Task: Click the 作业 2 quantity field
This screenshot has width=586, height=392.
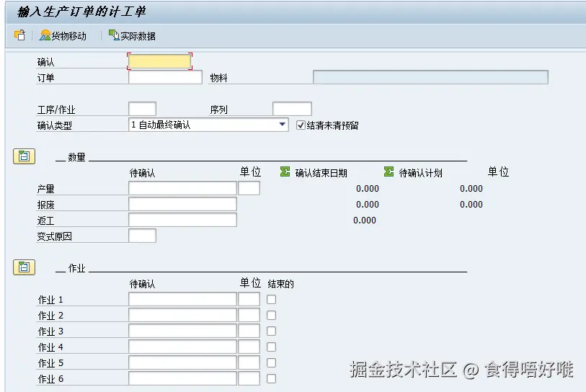Action: [183, 315]
